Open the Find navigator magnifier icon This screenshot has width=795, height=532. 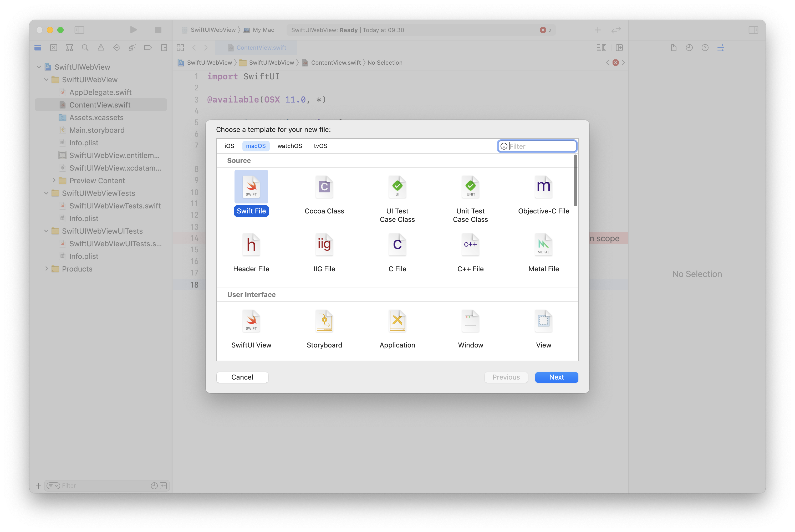pyautogui.click(x=85, y=48)
